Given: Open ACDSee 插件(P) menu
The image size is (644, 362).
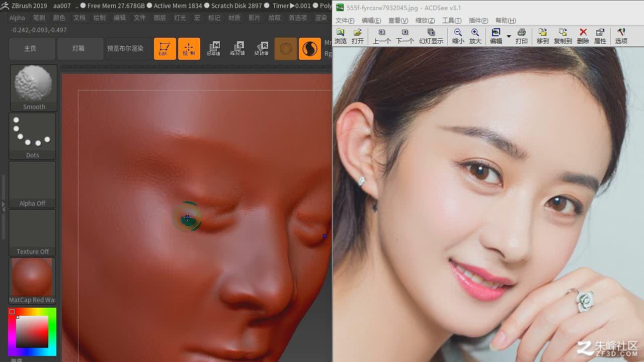Looking at the screenshot, I should click(478, 21).
